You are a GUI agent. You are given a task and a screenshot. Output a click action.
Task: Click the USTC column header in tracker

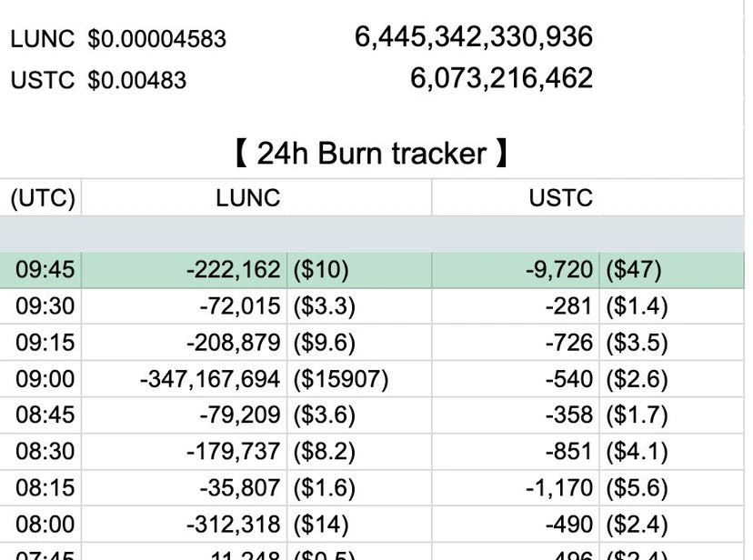click(x=561, y=197)
